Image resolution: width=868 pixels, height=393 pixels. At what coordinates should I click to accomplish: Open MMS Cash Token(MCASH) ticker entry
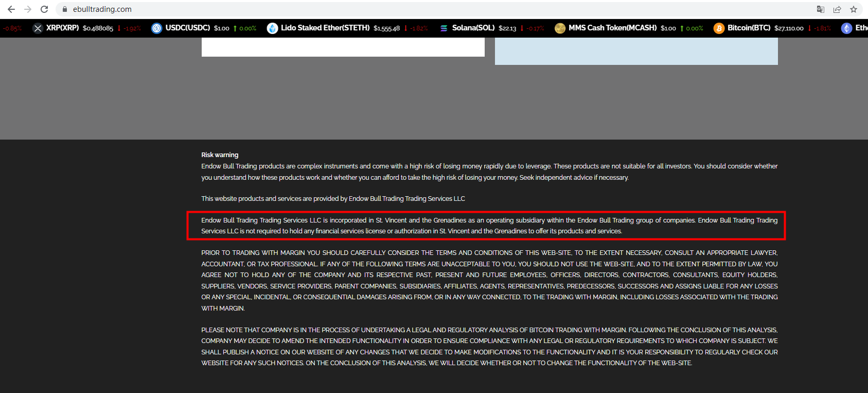pos(613,28)
